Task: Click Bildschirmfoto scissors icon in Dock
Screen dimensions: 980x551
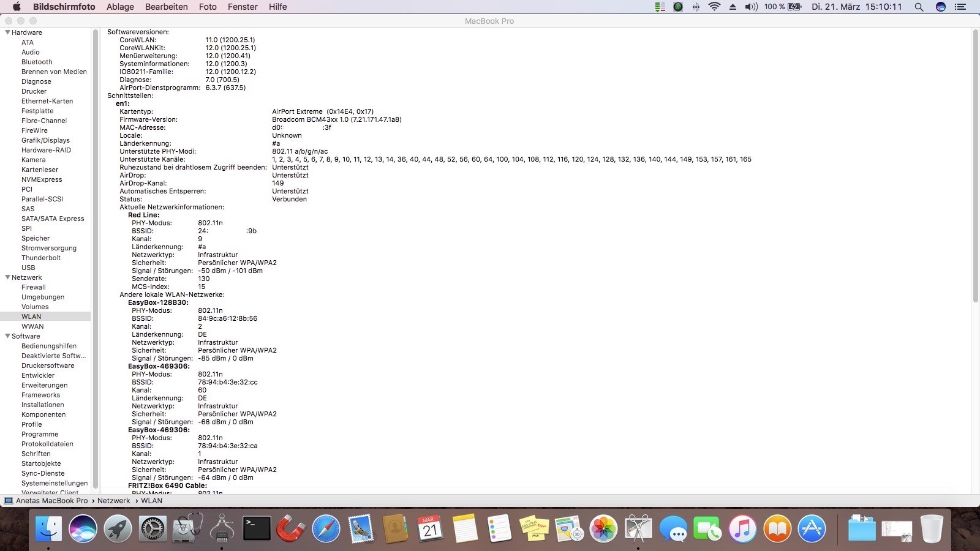Action: tap(638, 528)
